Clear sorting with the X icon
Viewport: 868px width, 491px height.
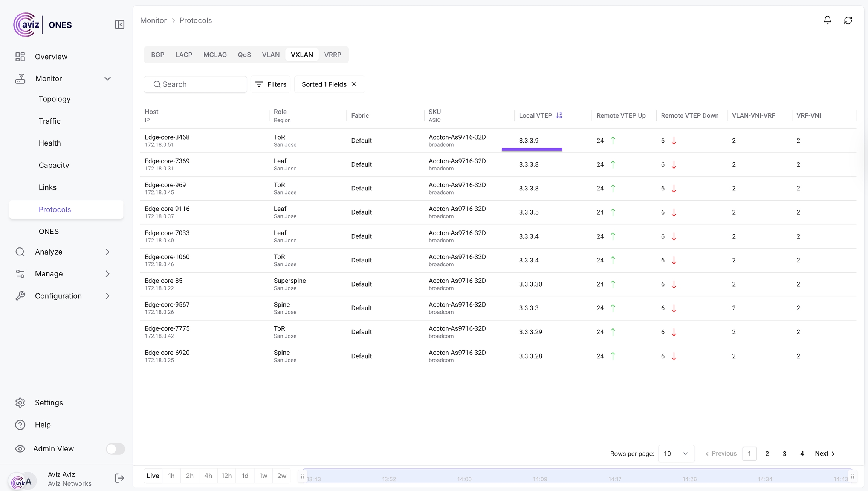pos(354,84)
